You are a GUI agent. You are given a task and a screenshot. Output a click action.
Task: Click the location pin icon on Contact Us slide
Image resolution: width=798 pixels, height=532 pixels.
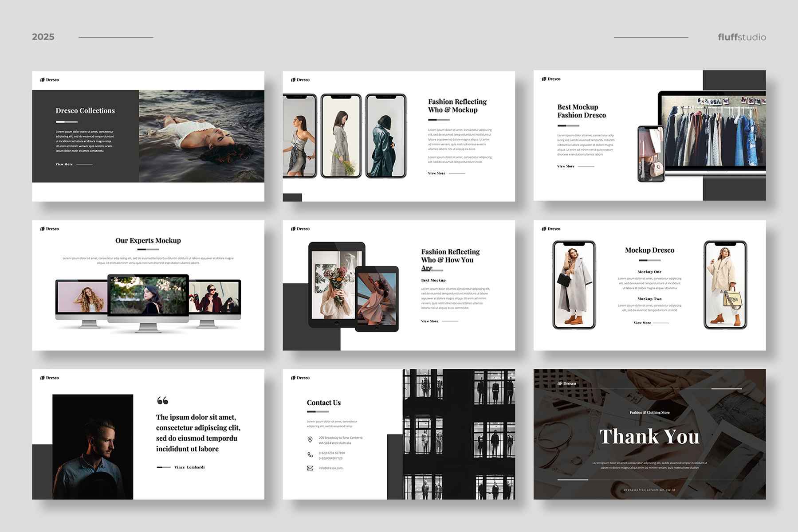pos(310,440)
